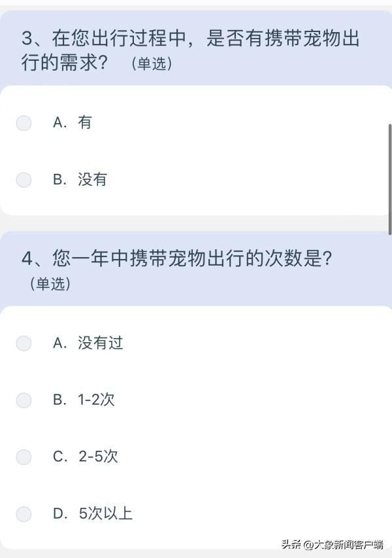Tap the 'B. 1-2次' answer label
Image resolution: width=392 pixels, height=558 pixels.
(x=84, y=400)
